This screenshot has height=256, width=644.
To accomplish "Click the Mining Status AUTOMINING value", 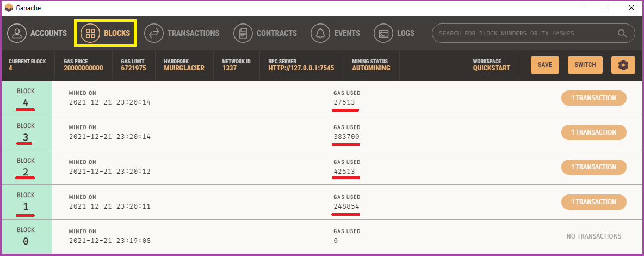I will point(371,68).
